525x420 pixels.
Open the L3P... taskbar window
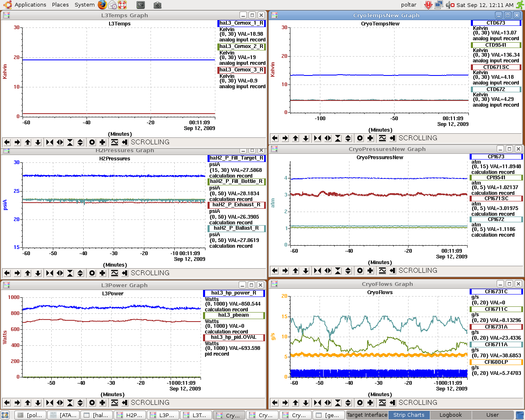point(163,415)
